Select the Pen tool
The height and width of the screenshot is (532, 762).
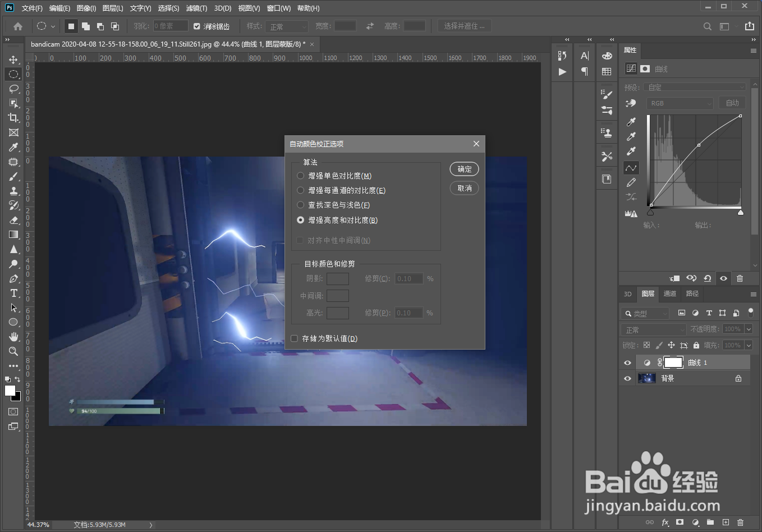pyautogui.click(x=13, y=278)
